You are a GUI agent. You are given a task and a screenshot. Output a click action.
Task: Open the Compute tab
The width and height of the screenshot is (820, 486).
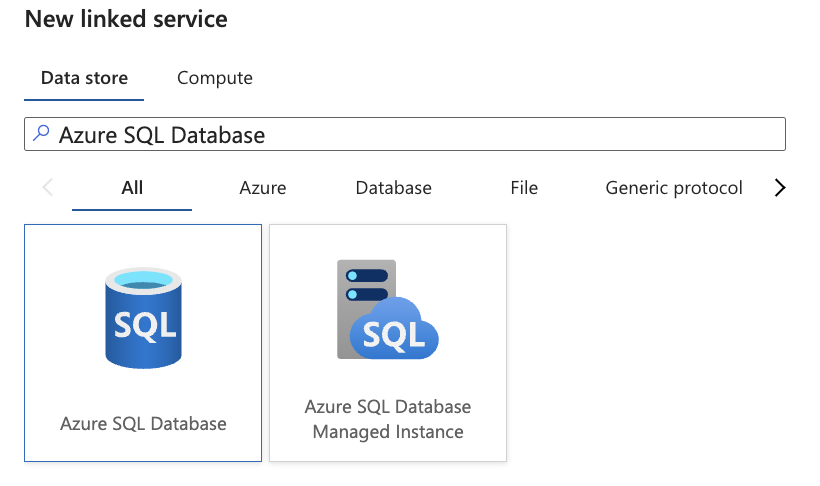tap(215, 78)
